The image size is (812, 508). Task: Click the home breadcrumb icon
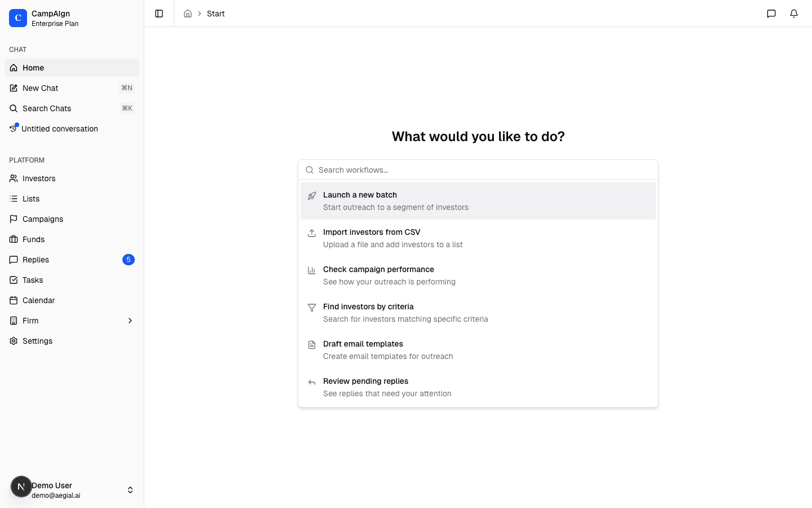188,14
